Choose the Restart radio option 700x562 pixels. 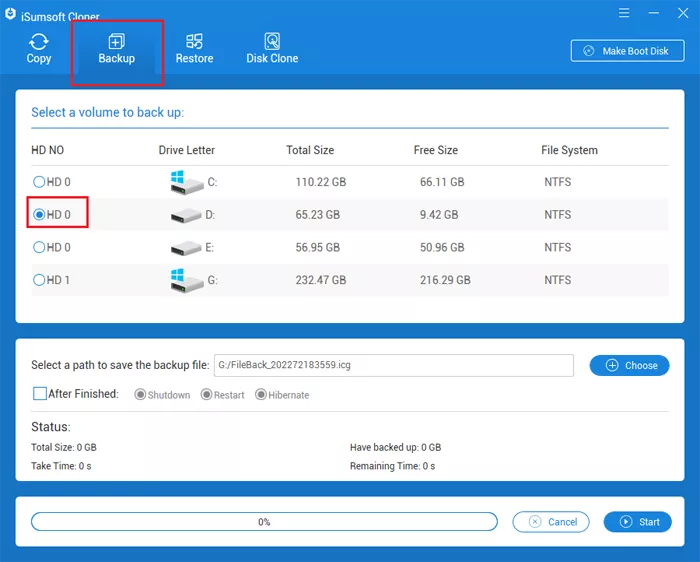[207, 395]
